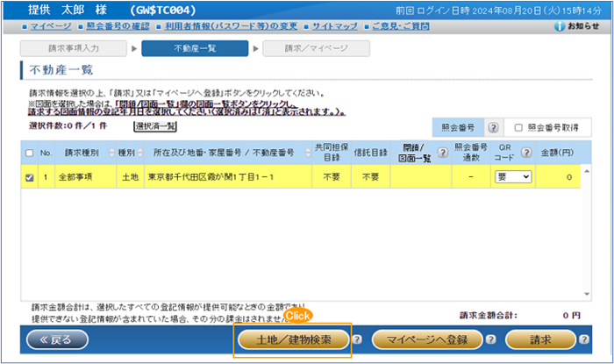Open the QRコード dropdown showing 要
Image resolution: width=614 pixels, height=364 pixels.
pyautogui.click(x=513, y=176)
